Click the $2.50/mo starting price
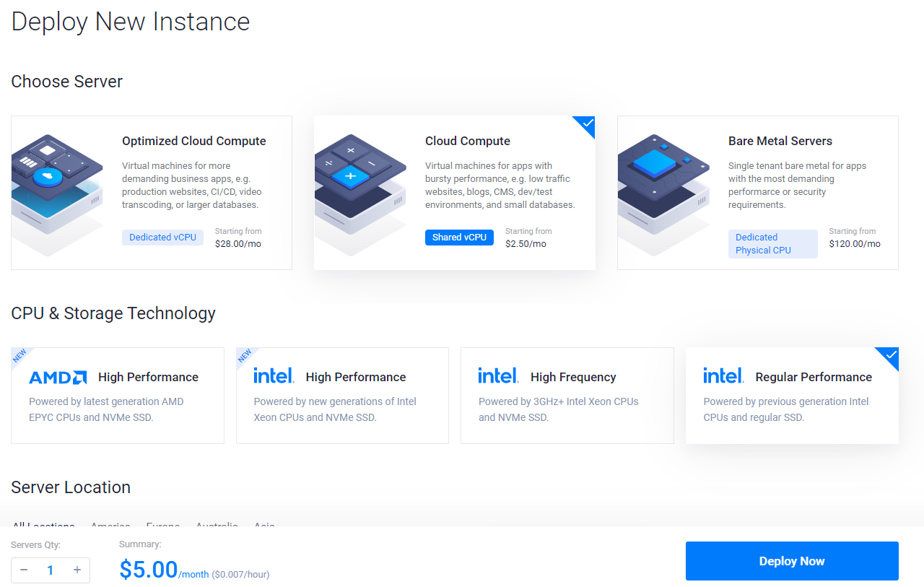Viewport: 924px width, 587px height. point(526,244)
